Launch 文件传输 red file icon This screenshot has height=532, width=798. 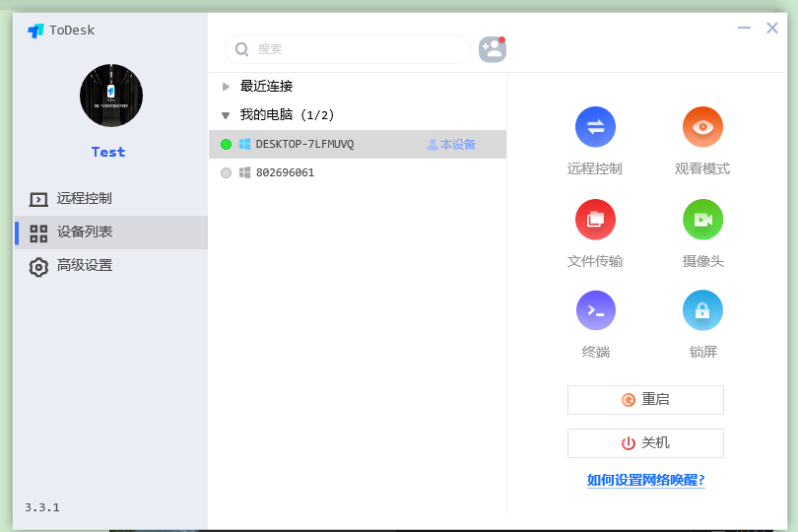click(x=595, y=220)
